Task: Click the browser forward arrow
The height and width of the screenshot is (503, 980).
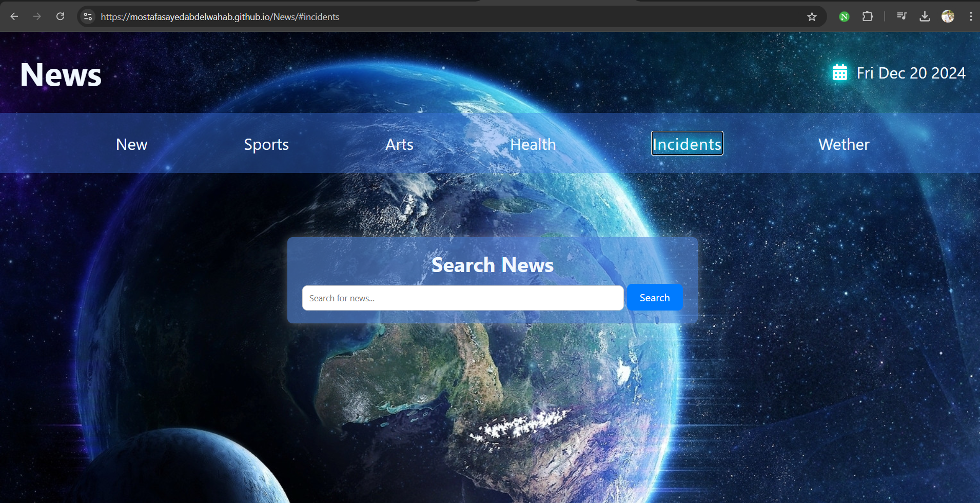Action: [37, 16]
